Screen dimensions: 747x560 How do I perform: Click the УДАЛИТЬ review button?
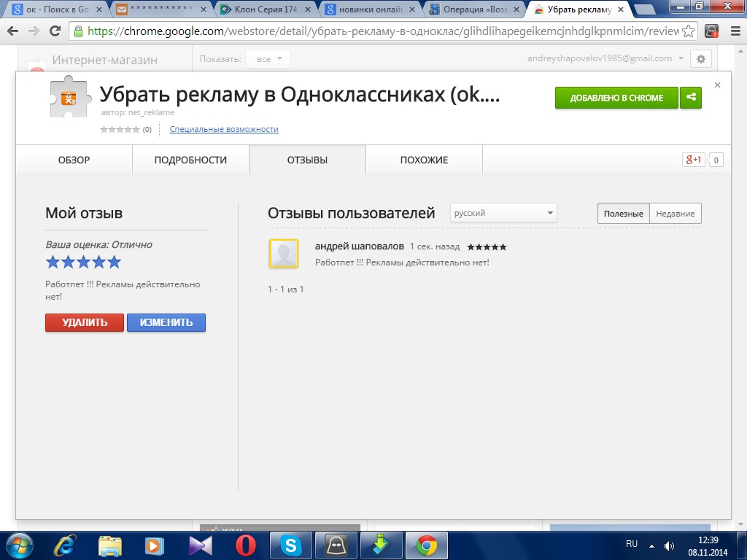85,322
